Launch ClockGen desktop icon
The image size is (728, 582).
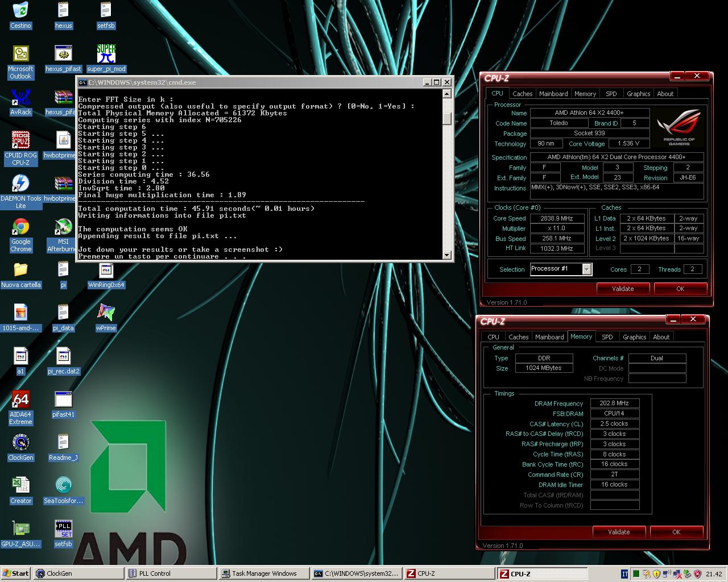coord(20,447)
